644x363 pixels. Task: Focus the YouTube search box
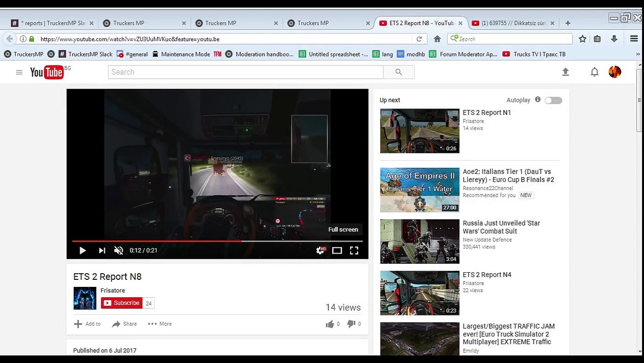pyautogui.click(x=245, y=72)
